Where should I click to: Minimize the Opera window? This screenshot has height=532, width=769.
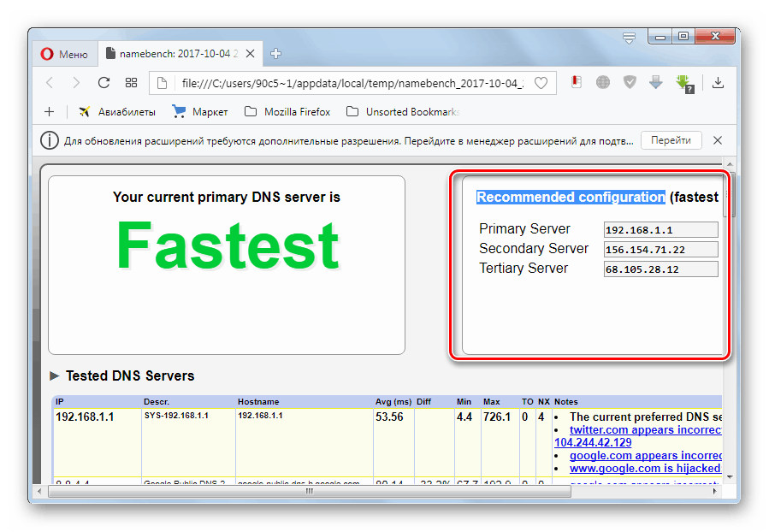(x=660, y=37)
